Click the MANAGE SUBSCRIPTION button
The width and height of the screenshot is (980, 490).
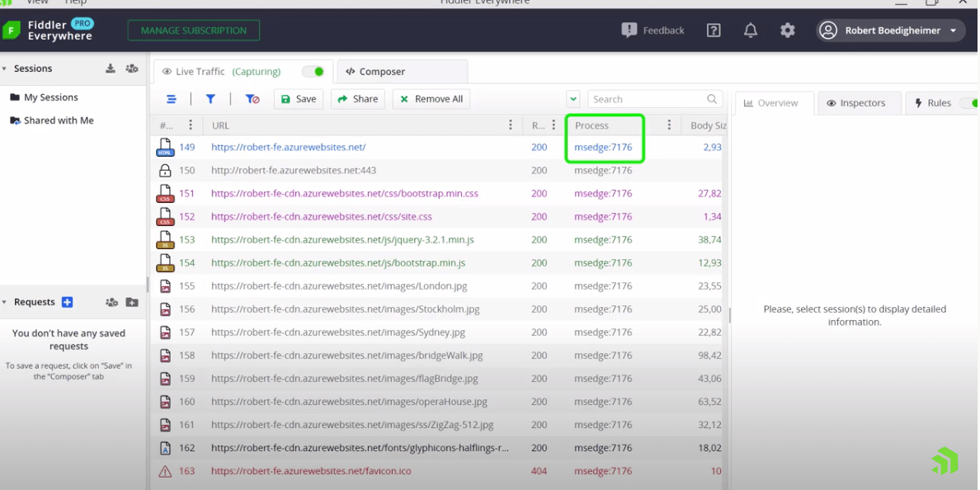(x=194, y=31)
